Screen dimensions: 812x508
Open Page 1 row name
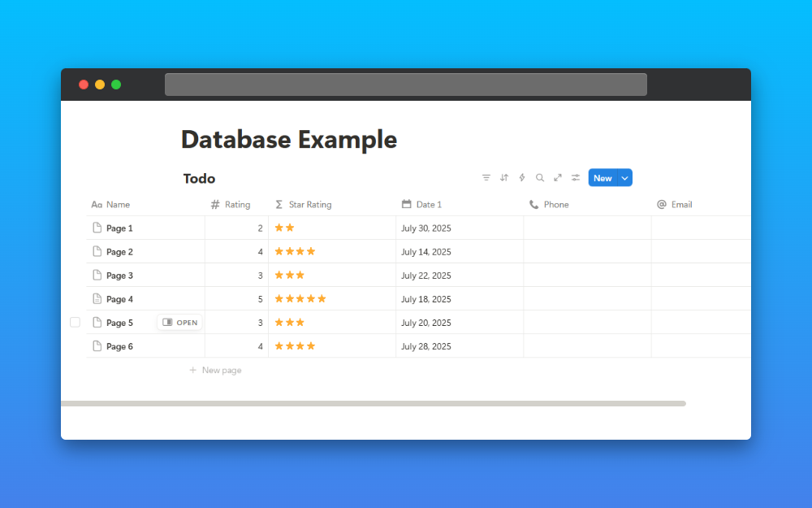119,228
